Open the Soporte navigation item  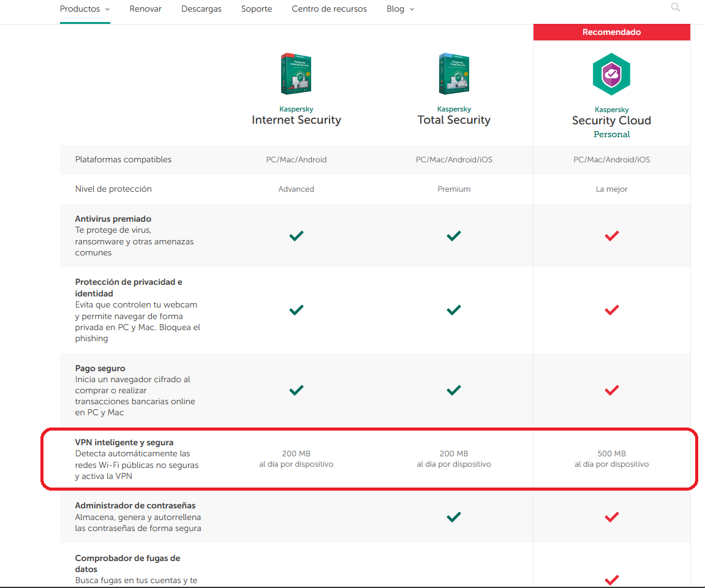pos(257,9)
